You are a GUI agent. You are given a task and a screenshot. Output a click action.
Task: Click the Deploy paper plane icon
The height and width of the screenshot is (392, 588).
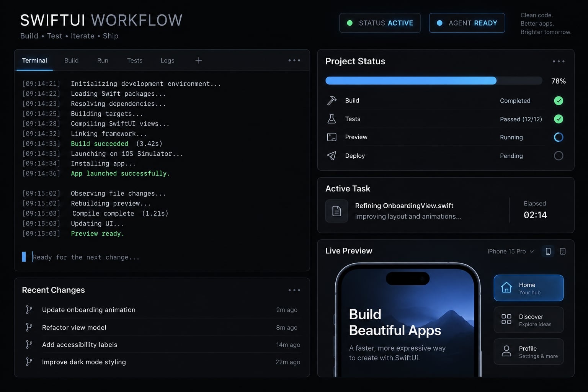pos(332,155)
